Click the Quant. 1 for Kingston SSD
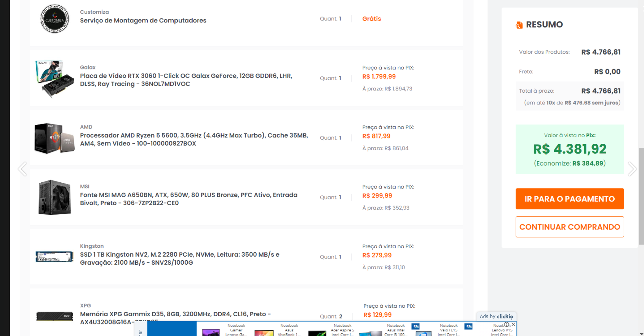This screenshot has width=644, height=336. (x=331, y=257)
